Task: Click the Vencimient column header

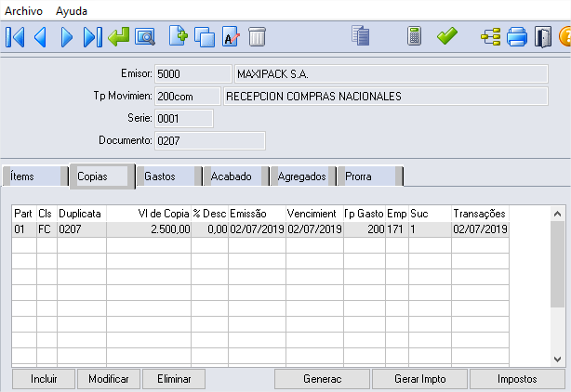Action: pos(314,214)
